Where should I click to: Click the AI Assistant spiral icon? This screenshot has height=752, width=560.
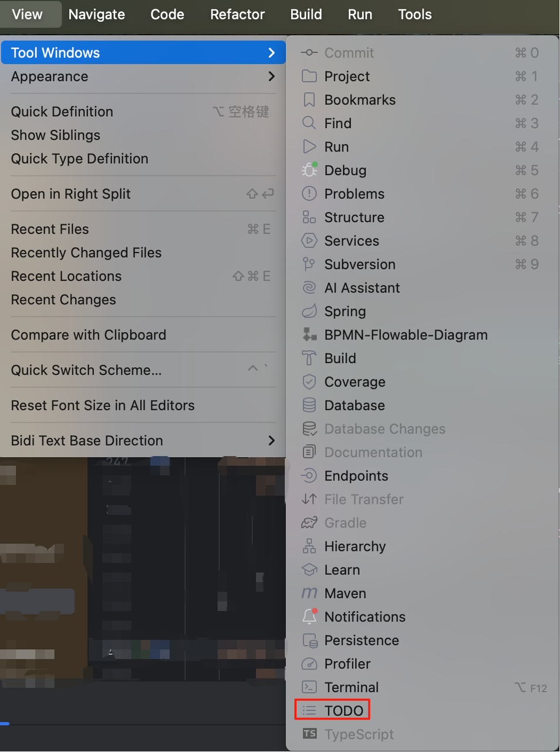click(309, 288)
